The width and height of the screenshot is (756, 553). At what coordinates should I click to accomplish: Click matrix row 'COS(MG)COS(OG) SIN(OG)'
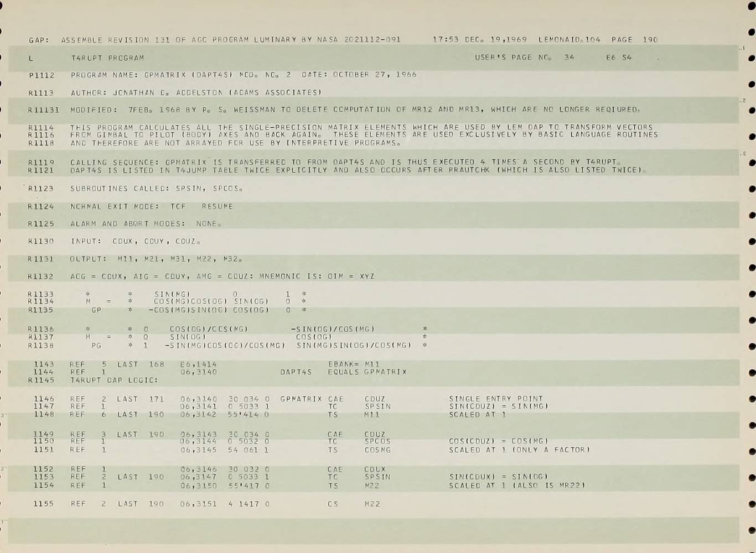click(x=211, y=302)
